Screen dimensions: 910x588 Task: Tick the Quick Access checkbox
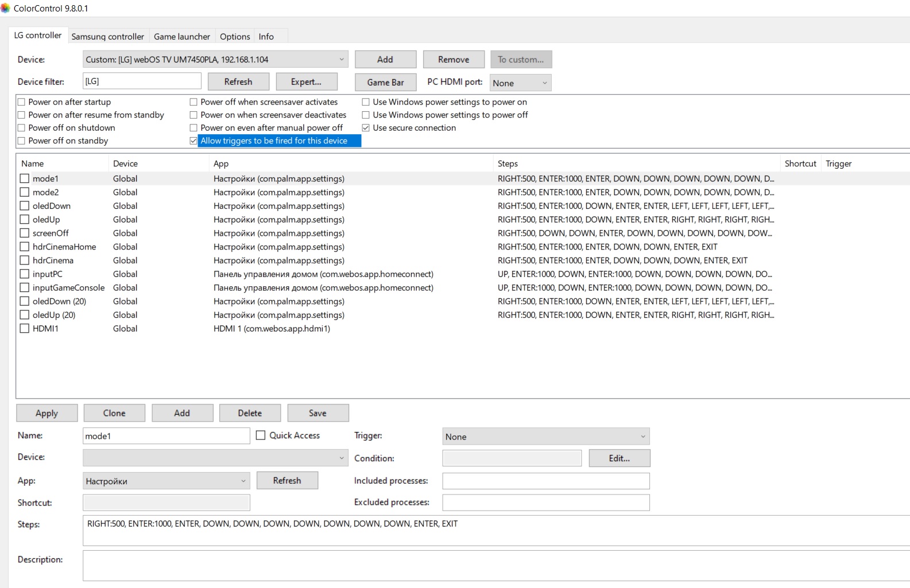[x=261, y=435]
